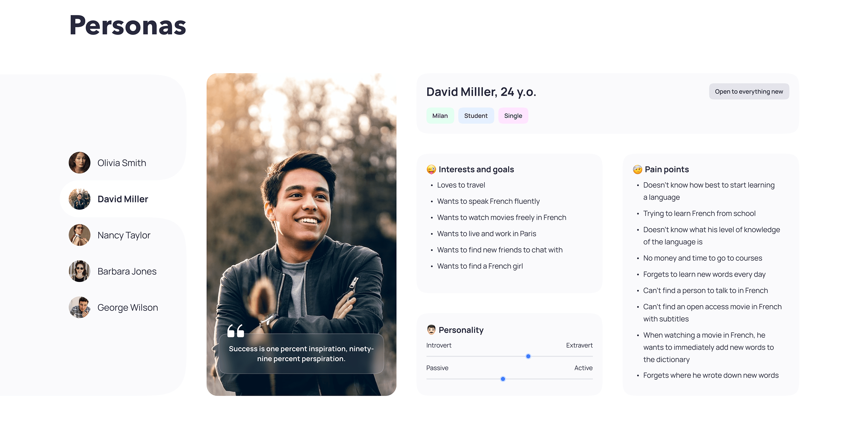
Task: Click Olivia Smith's avatar photo
Action: [x=80, y=163]
